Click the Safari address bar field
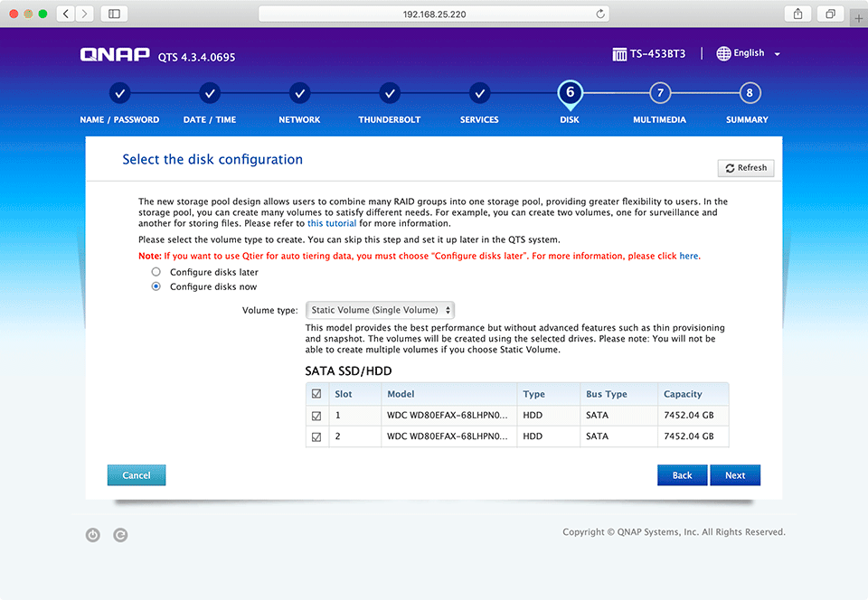 point(434,14)
